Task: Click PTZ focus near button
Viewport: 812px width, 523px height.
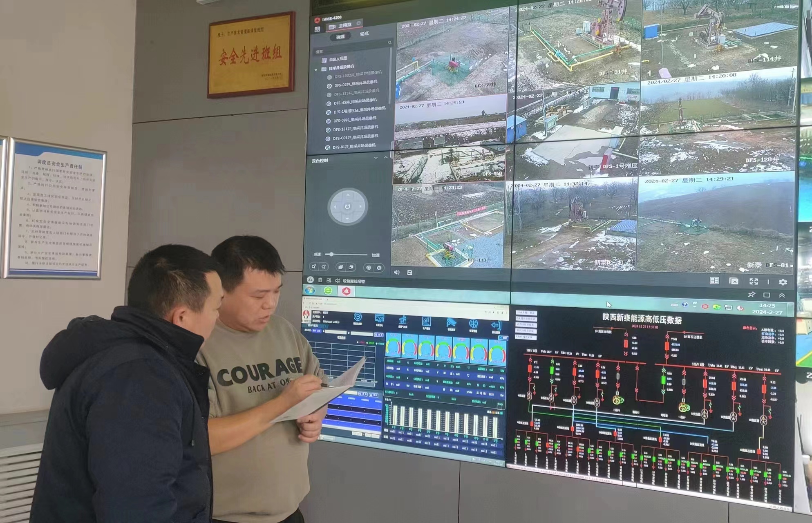Action: point(340,267)
